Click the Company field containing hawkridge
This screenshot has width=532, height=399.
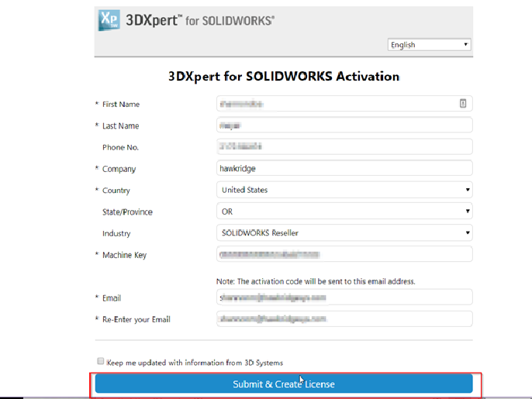tap(344, 168)
